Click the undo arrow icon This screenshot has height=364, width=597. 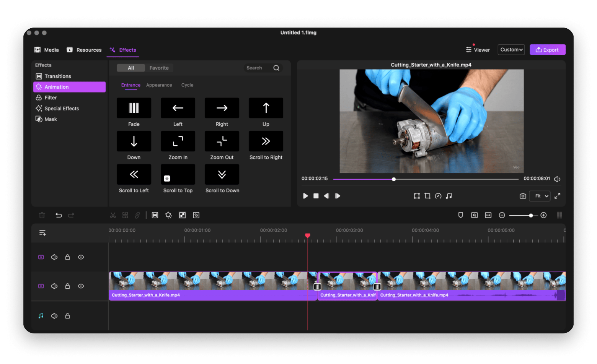pos(59,215)
